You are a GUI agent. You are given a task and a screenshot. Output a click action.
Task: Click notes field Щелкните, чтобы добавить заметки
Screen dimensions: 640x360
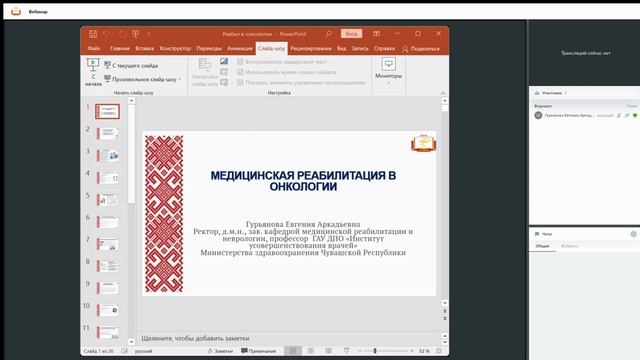coord(195,338)
